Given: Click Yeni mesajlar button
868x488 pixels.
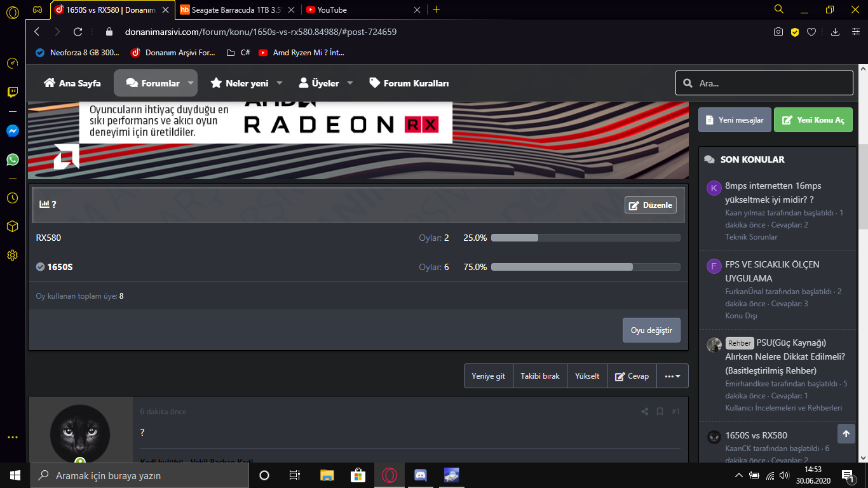Looking at the screenshot, I should [x=735, y=120].
